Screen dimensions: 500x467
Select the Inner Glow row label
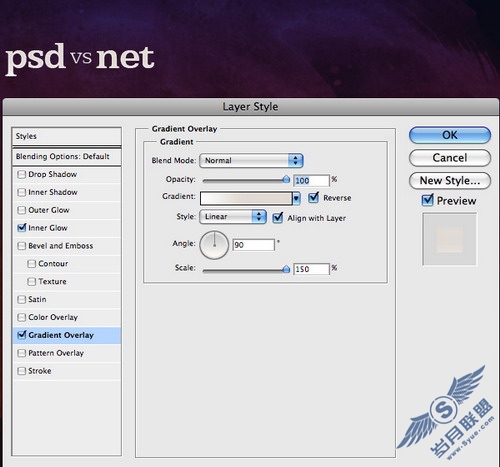coord(48,228)
